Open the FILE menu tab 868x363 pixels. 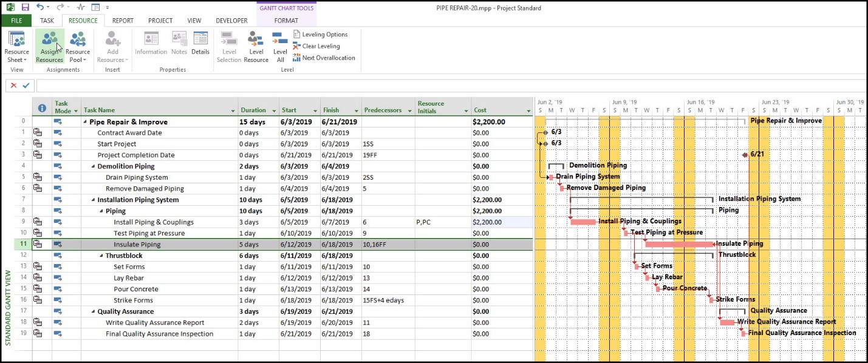point(16,21)
